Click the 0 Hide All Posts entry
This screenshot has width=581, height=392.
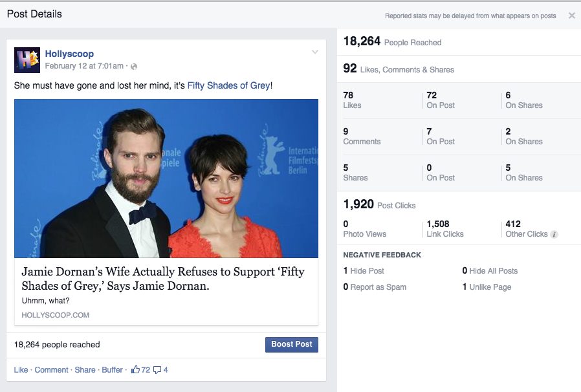coord(490,271)
